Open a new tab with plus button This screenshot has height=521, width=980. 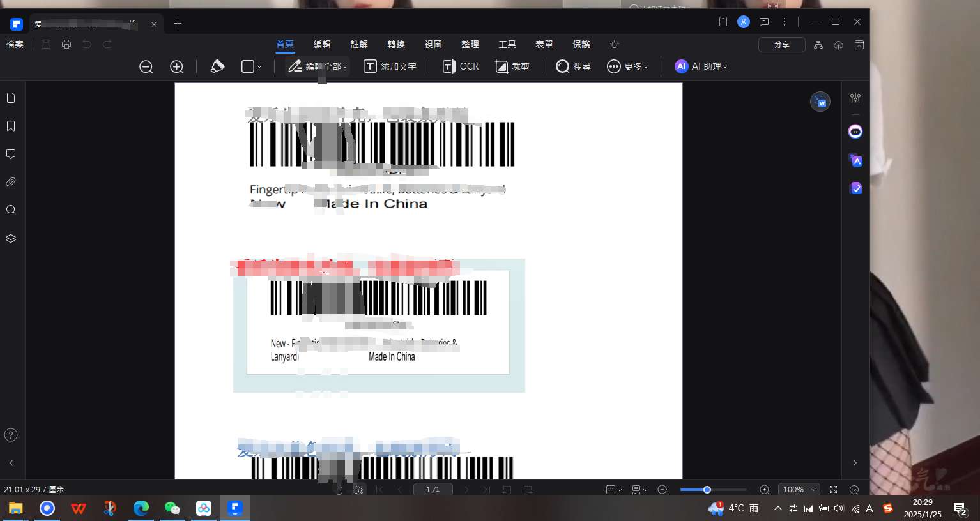coord(178,24)
